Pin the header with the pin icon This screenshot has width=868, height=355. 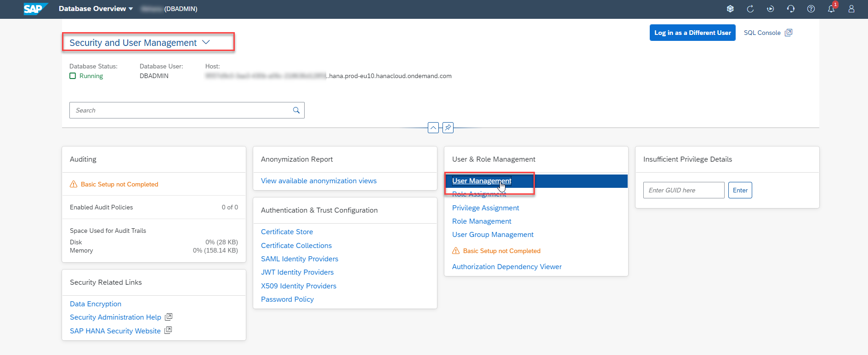448,128
